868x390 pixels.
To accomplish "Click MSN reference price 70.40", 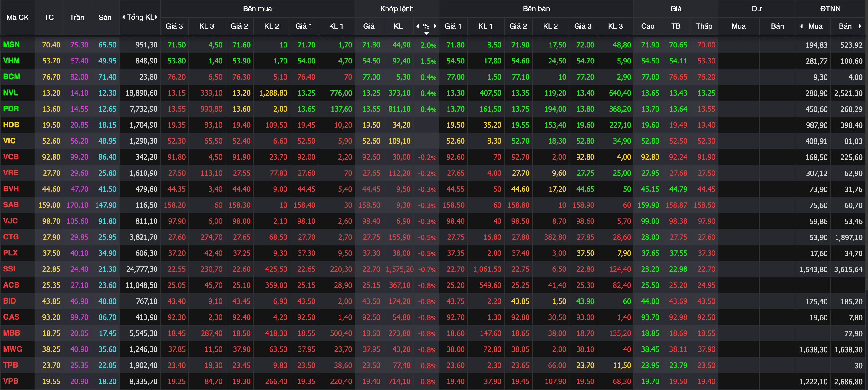I will tap(51, 45).
